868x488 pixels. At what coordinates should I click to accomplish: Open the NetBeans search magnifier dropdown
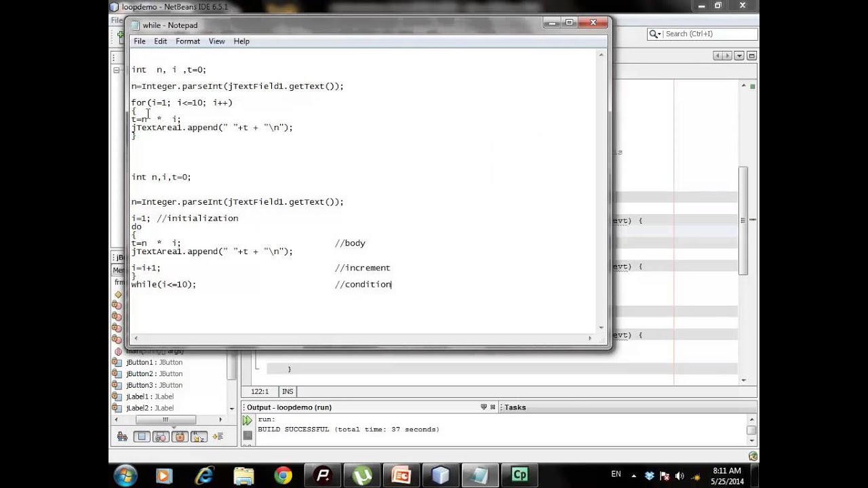pos(654,34)
